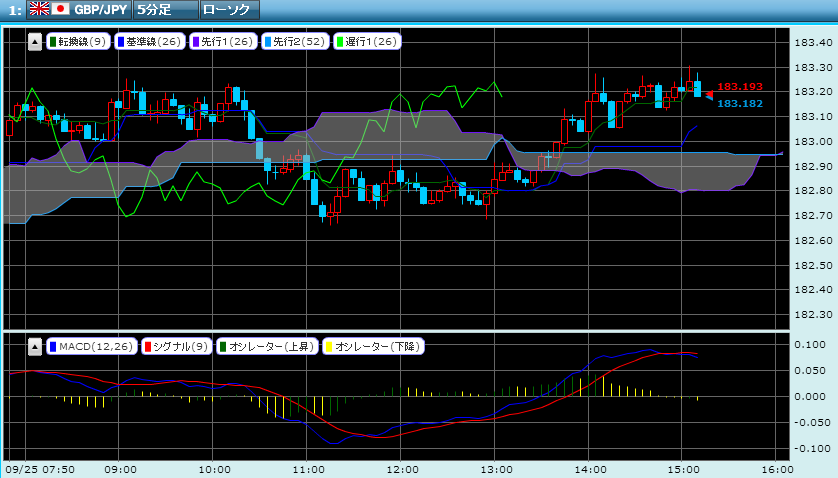Click the bright green 遅行1 color swatch
This screenshot has width=838, height=478.
339,42
